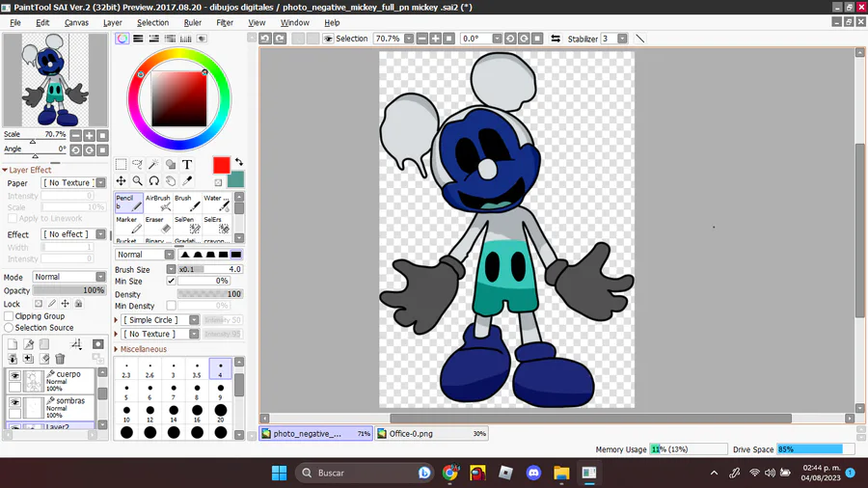Viewport: 868px width, 488px height.
Task: Open the zoom percentage dropdown
Action: tap(409, 39)
